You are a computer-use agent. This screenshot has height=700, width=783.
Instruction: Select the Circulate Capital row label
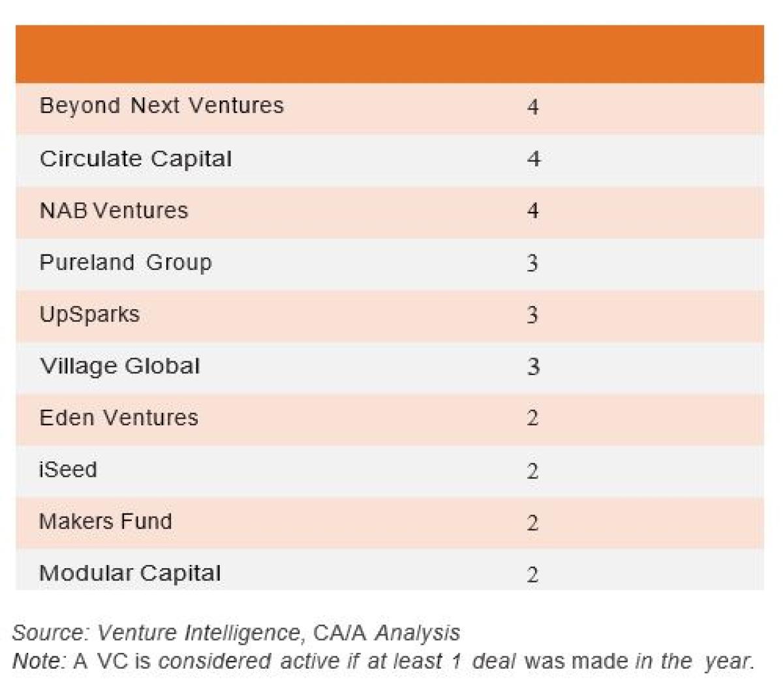(x=136, y=159)
